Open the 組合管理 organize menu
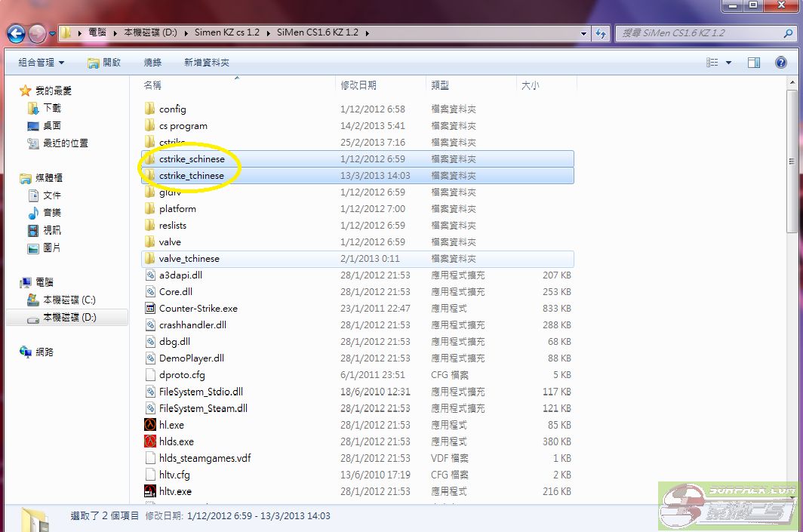Viewport: 803px width, 532px height. click(x=41, y=63)
